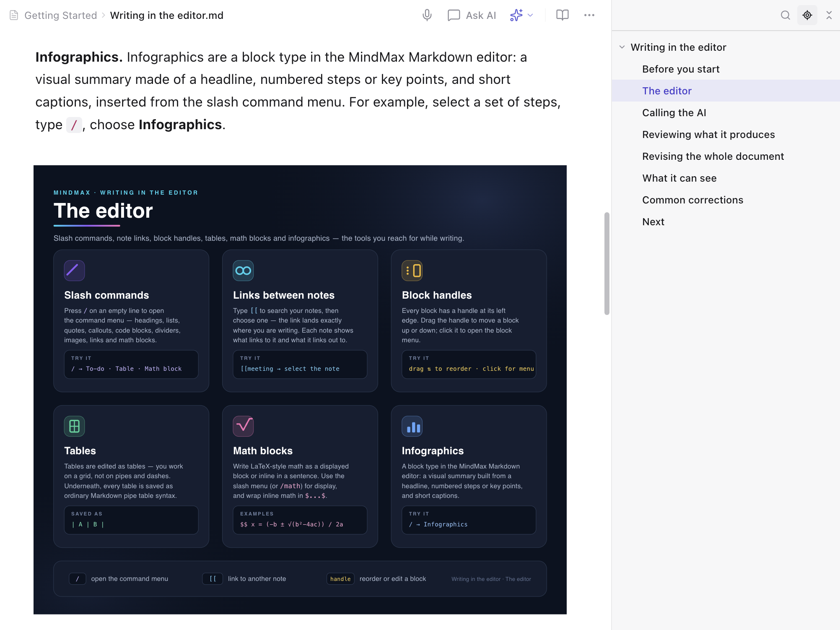Click 'MINDMAX · WRITING IN THE EDITOR' label
The image size is (840, 630).
coord(126,193)
